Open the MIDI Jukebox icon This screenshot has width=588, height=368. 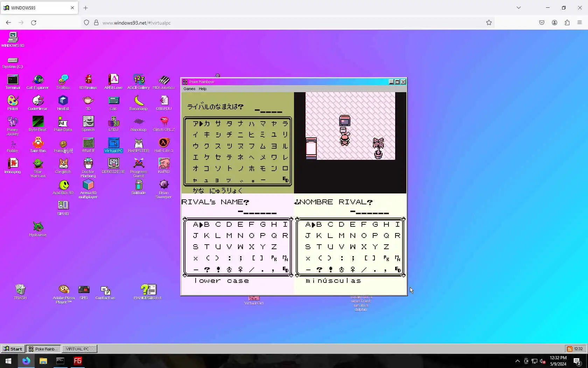pyautogui.click(x=164, y=82)
